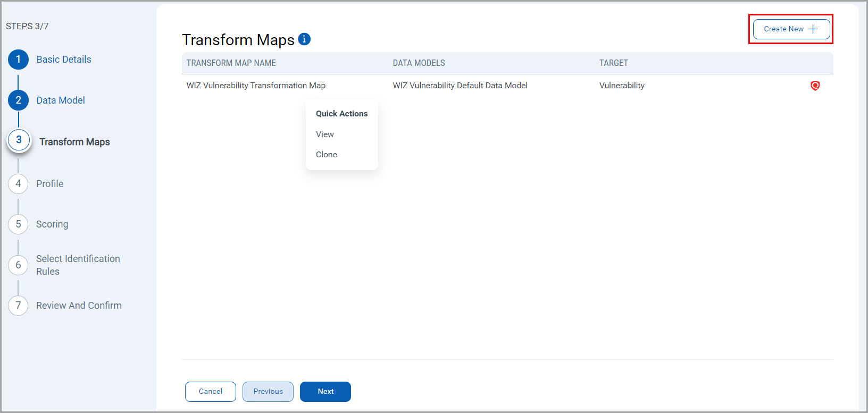Click the step 1 number circle
The width and height of the screenshot is (868, 413).
19,60
